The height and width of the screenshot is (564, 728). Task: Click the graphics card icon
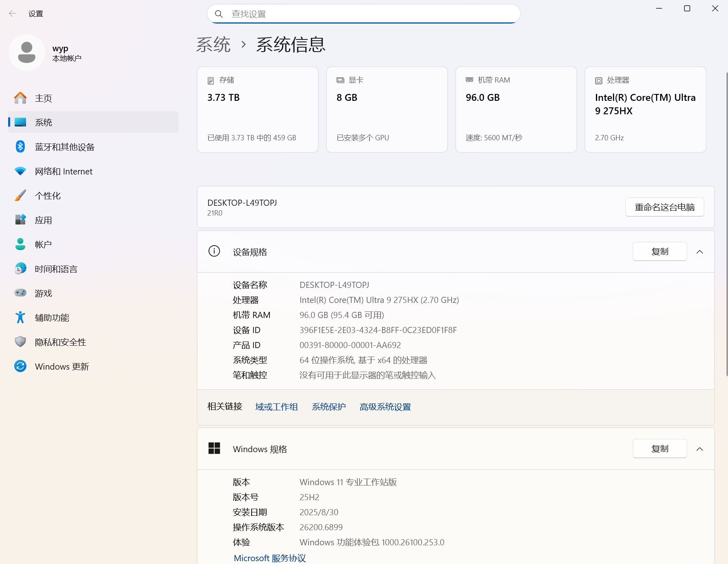[340, 80]
